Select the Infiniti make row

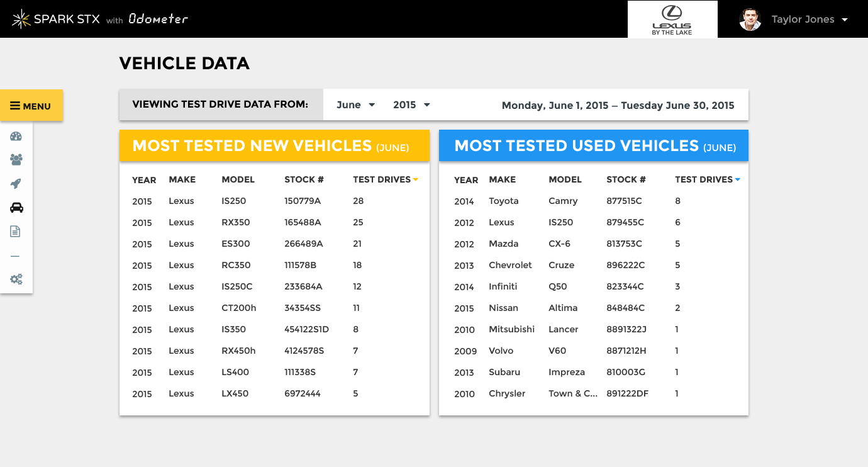pyautogui.click(x=503, y=286)
